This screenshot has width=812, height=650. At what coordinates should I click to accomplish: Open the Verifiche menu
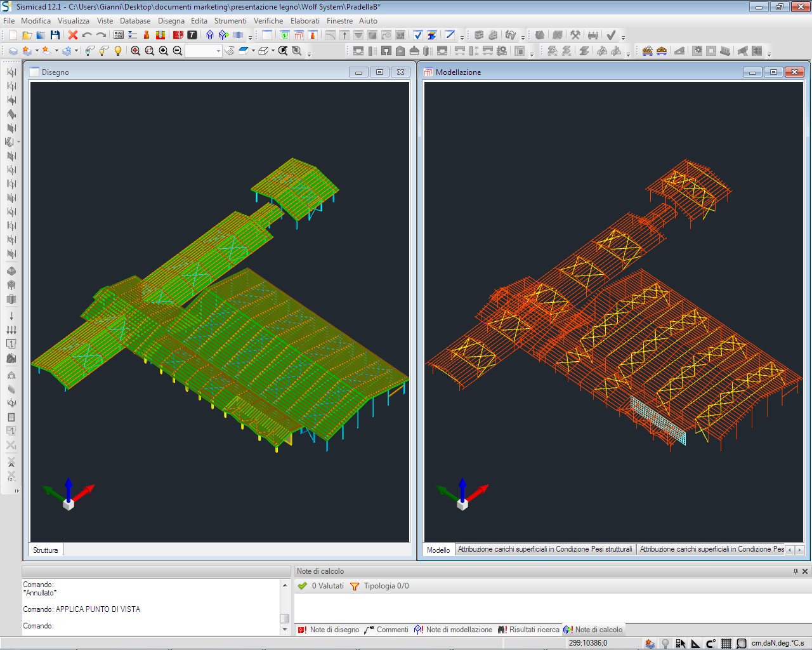(268, 21)
